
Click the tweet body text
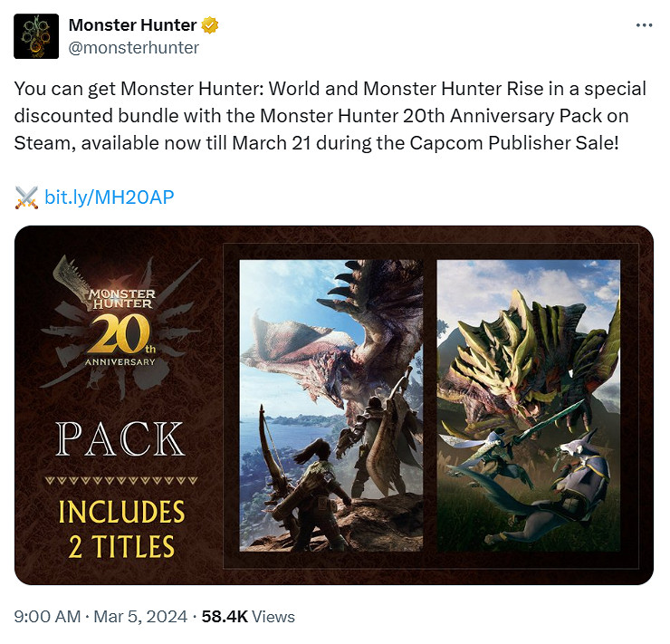330,116
